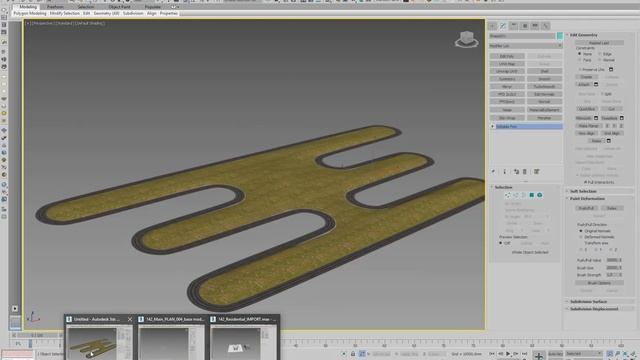Select Border sub-object level icon

524,196
